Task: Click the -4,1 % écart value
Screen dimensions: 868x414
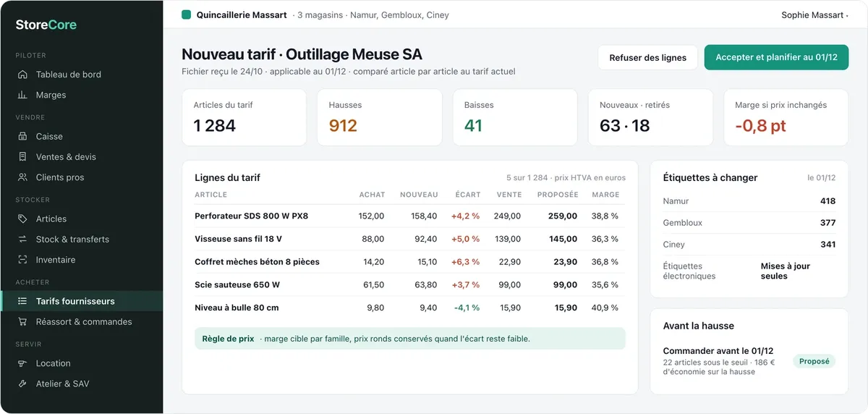Action: pos(467,308)
